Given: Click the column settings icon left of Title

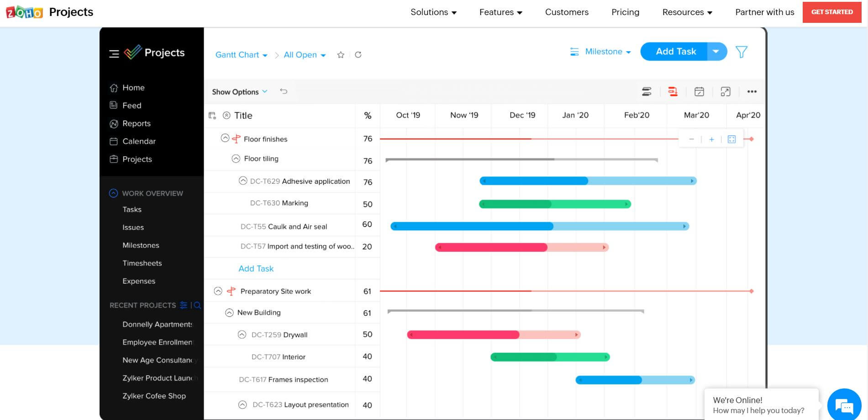Looking at the screenshot, I should point(212,116).
